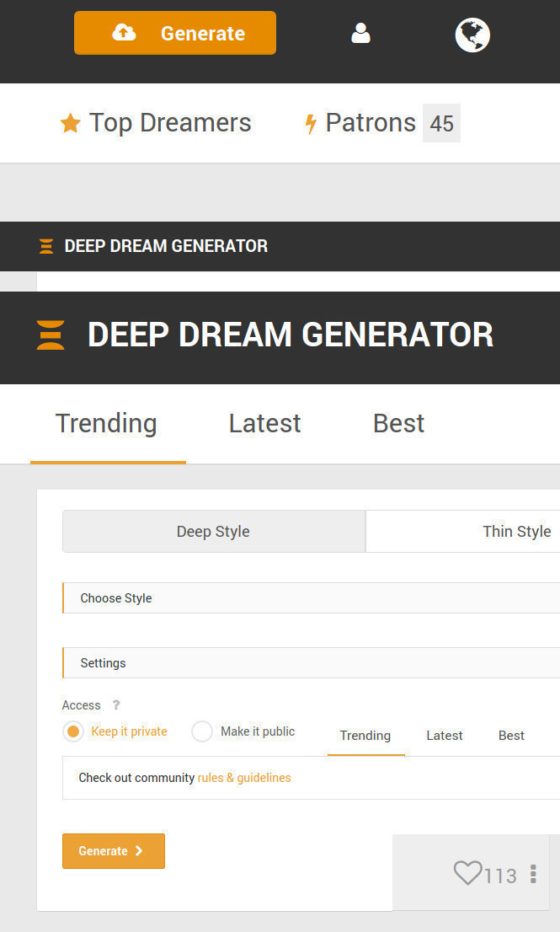Viewport: 560px width, 932px height.
Task: Open the globe language icon
Action: (x=472, y=35)
